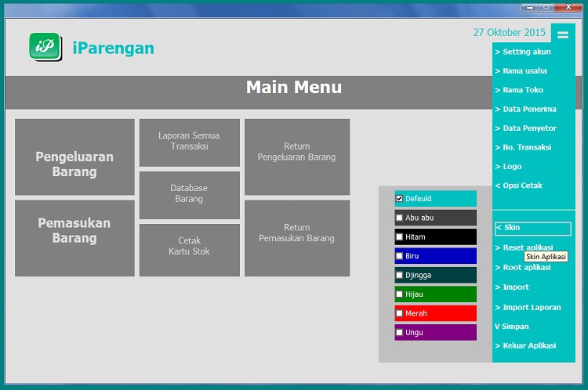588x390 pixels.
Task: Choose Root aplikasi in side menu
Action: point(523,268)
